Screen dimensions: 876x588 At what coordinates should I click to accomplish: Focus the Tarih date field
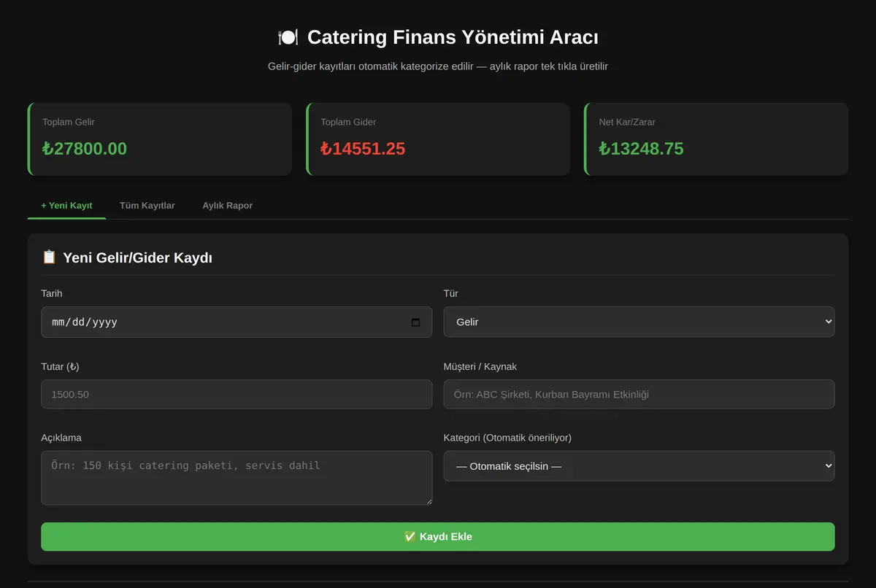click(x=237, y=322)
